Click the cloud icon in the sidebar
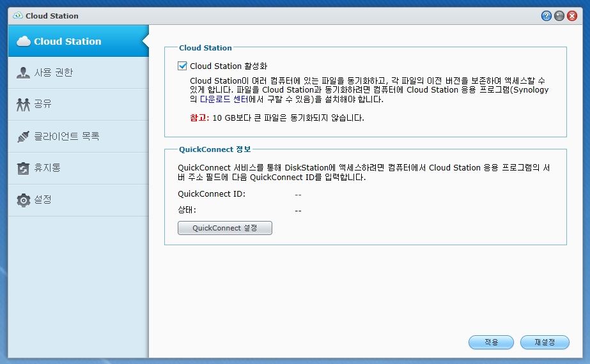590x364 pixels. point(23,42)
